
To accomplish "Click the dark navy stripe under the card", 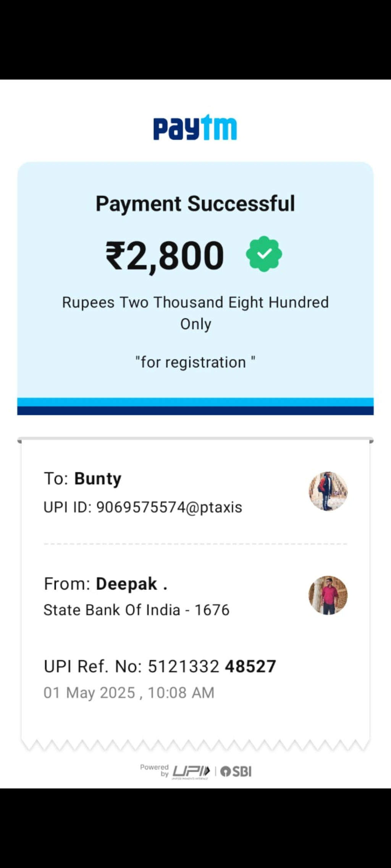I will click(195, 411).
